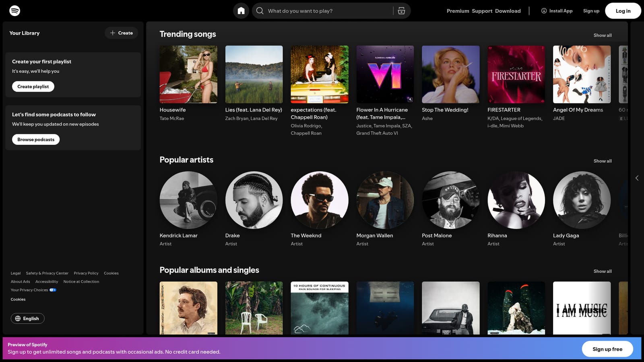Image resolution: width=644 pixels, height=362 pixels.
Task: Open expectations feat. Chappell Roan cover
Action: point(320,74)
